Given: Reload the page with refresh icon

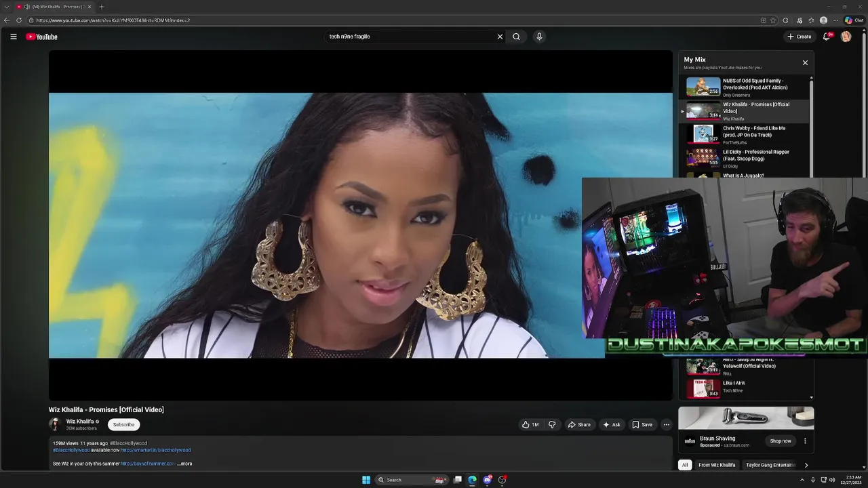Looking at the screenshot, I should tap(19, 20).
